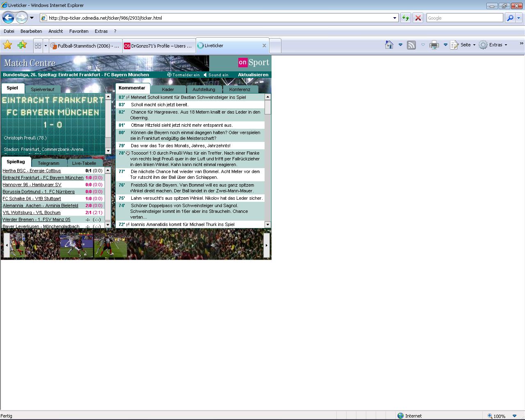Start search with the magnifier icon
The width and height of the screenshot is (525, 420).
[x=510, y=18]
